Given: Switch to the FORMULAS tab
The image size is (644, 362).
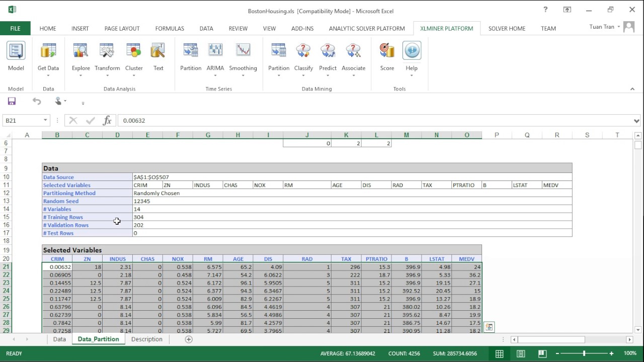Looking at the screenshot, I should 170,29.
